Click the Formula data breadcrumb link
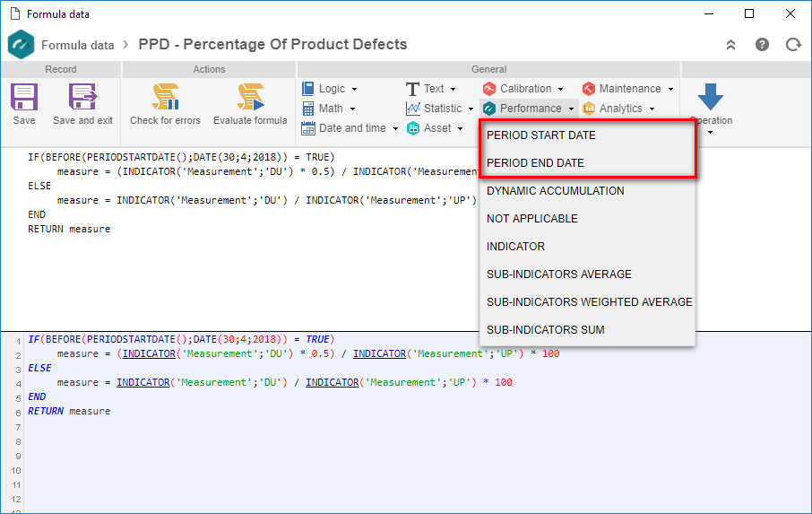812x514 pixels. 78,45
